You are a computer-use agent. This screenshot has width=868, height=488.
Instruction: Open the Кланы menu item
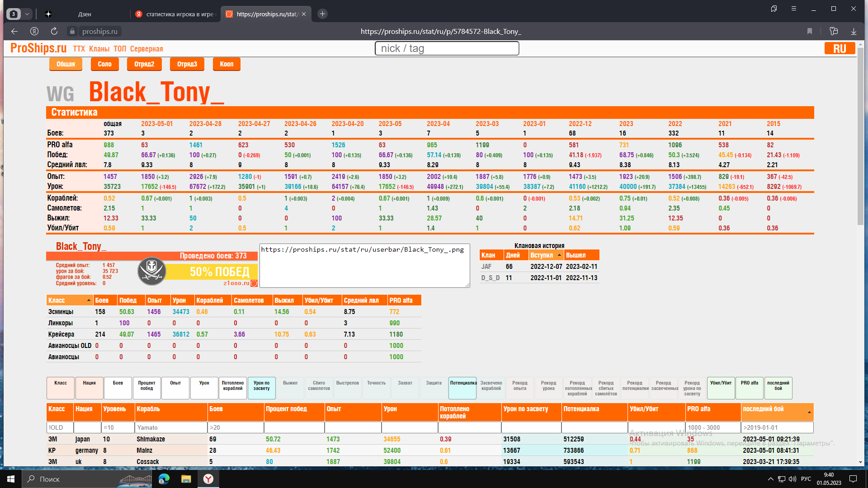(x=99, y=49)
